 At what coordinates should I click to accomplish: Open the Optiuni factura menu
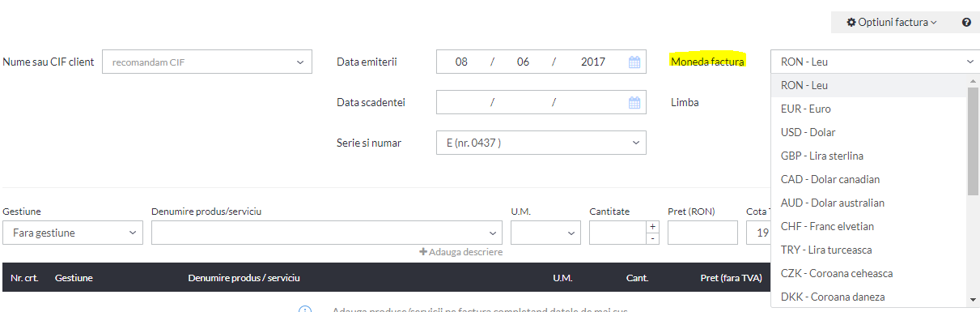pyautogui.click(x=892, y=23)
